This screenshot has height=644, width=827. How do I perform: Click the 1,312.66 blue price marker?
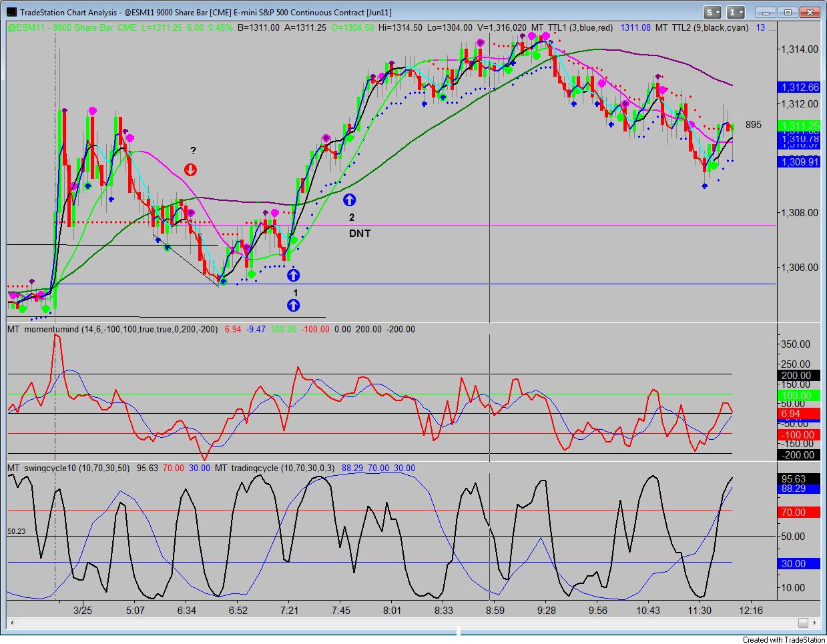coord(799,87)
